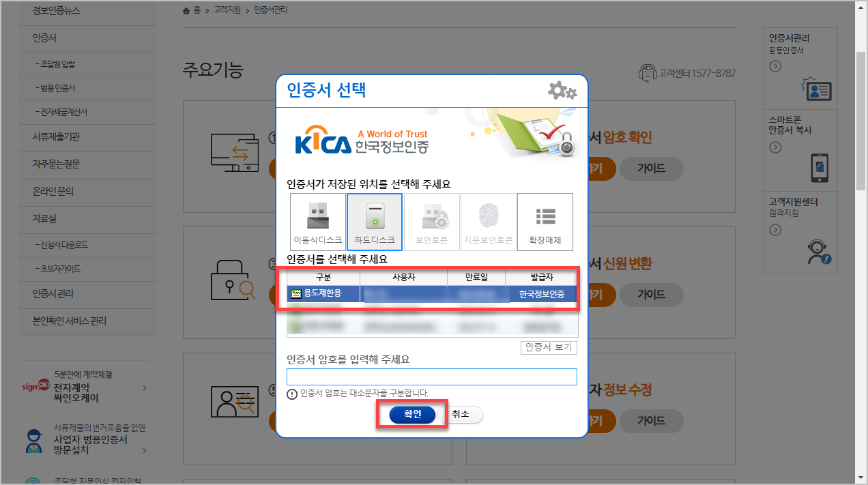Cancel the dialog with 취소 button

pos(461,414)
